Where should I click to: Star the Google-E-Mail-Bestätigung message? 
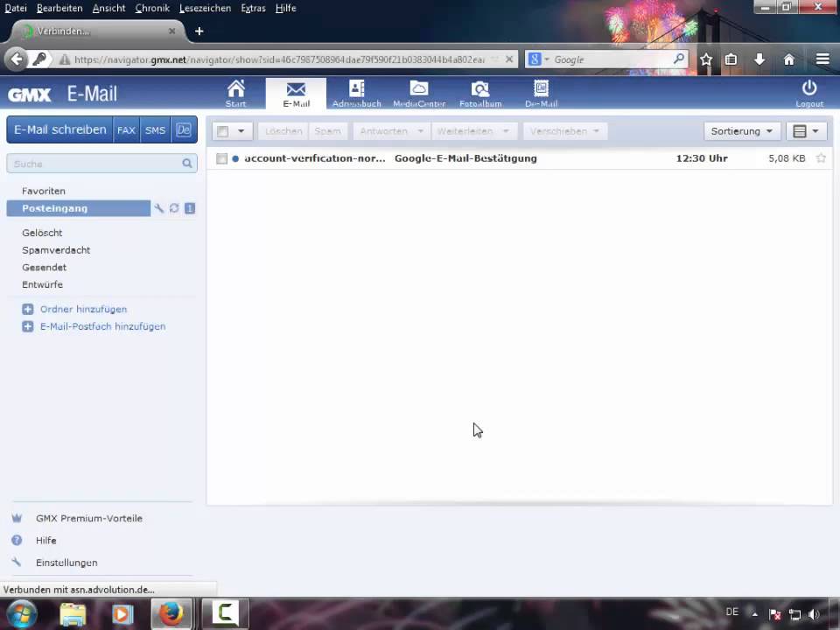coord(821,158)
